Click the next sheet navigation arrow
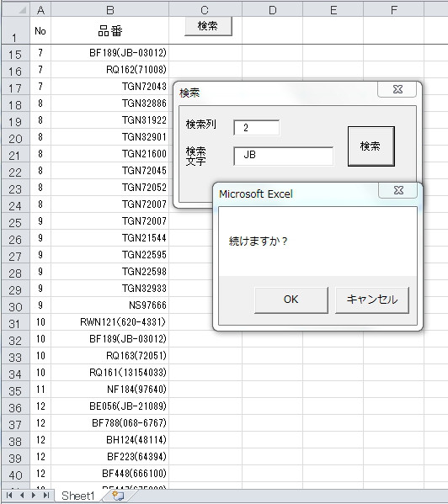 pyautogui.click(x=34, y=496)
